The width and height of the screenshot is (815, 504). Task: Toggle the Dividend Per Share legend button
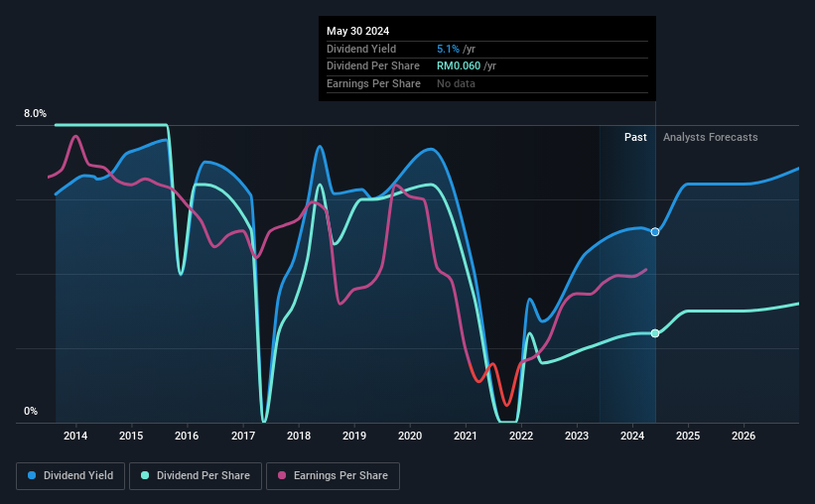pyautogui.click(x=196, y=476)
